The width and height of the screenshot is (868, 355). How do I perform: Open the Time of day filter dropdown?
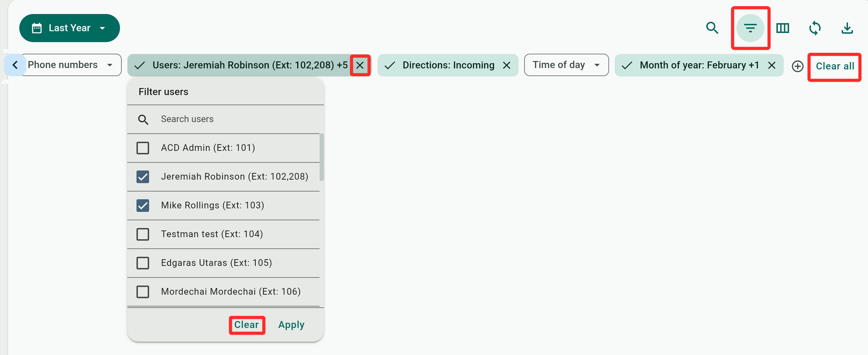pyautogui.click(x=567, y=65)
